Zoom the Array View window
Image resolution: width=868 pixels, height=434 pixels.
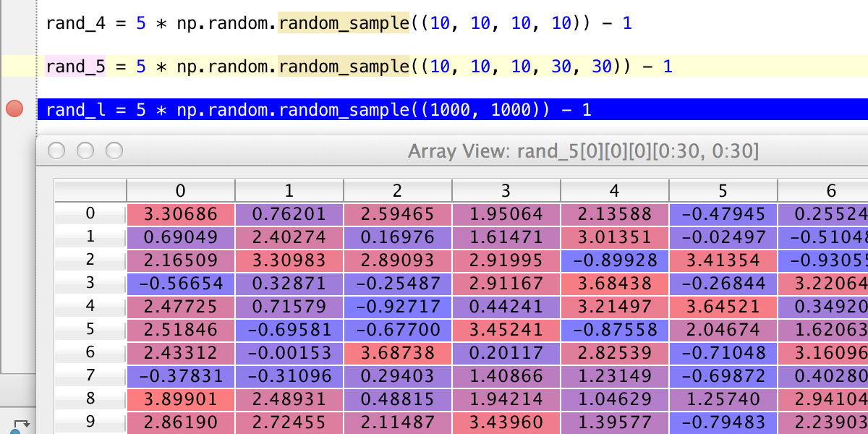click(x=114, y=150)
